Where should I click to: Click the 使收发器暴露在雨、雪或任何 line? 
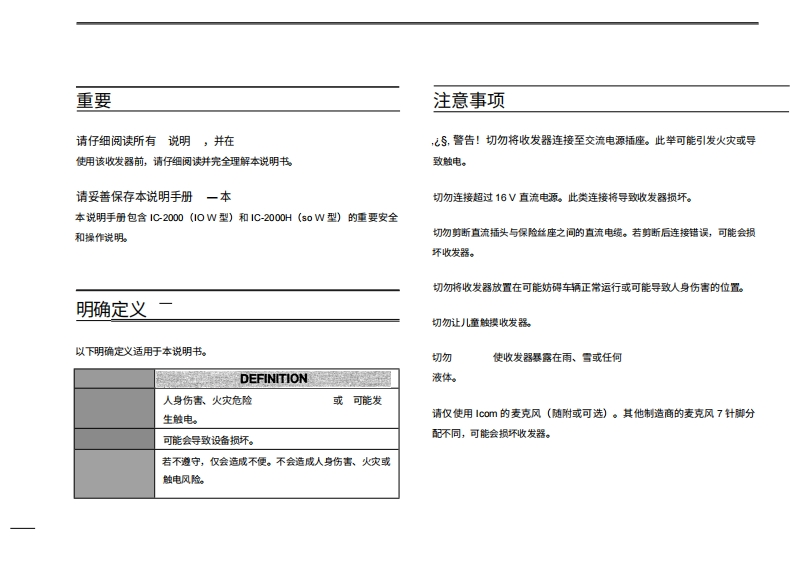(557, 357)
